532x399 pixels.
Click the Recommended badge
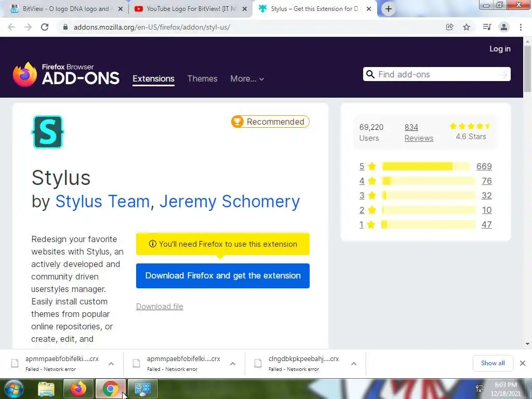(x=270, y=122)
